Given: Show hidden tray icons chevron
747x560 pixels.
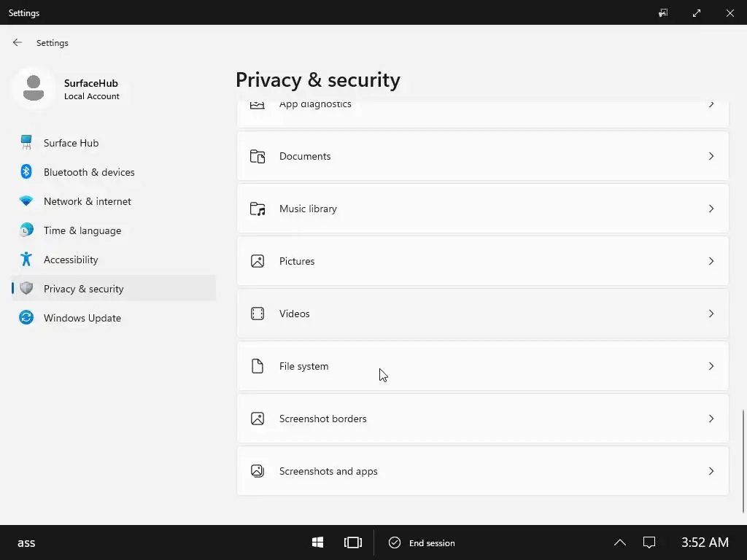Looking at the screenshot, I should pos(620,542).
